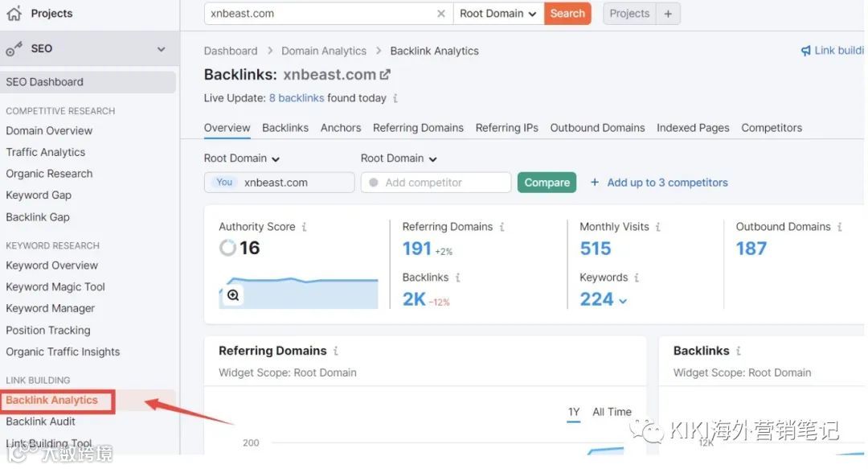Click the Projects label in sidebar header

pyautogui.click(x=51, y=14)
